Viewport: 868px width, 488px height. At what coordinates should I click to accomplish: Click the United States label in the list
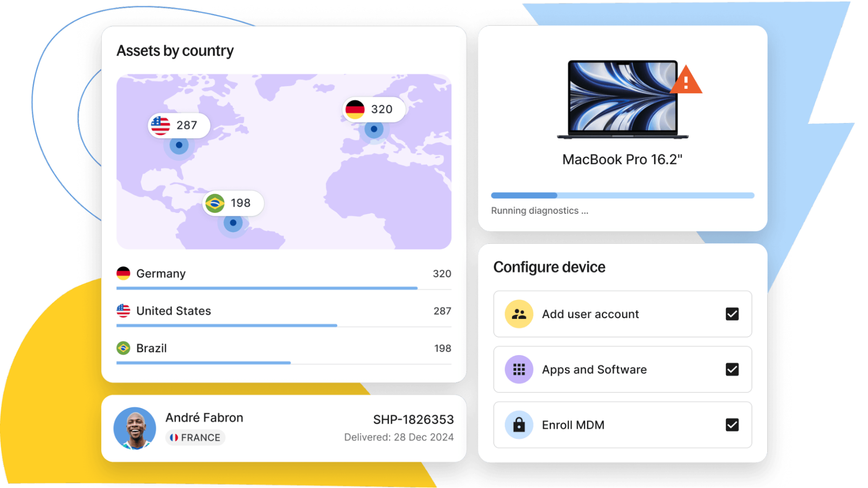coord(174,311)
